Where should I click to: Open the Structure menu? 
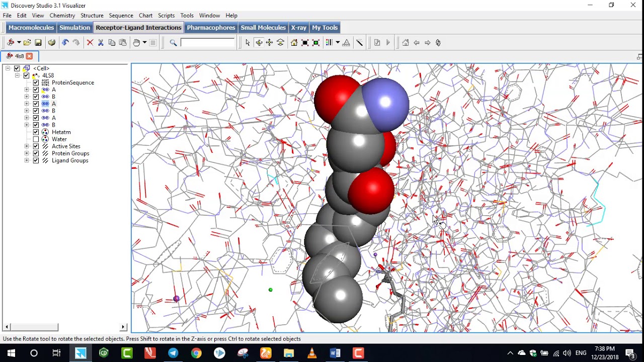[92, 16]
